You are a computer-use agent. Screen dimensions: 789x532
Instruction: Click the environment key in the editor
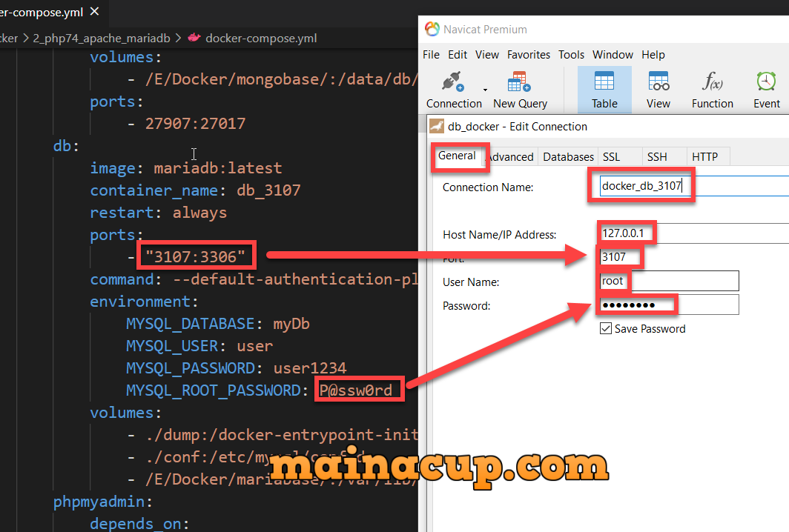click(140, 302)
